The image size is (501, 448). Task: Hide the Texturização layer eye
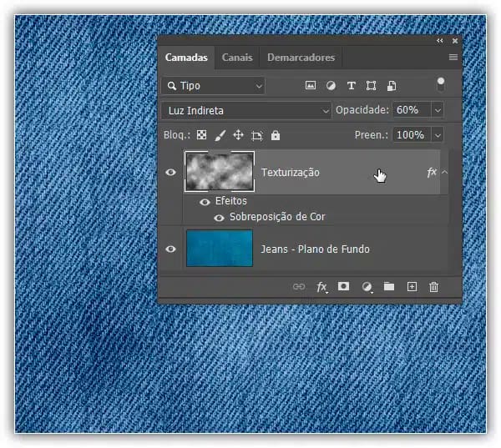(170, 173)
